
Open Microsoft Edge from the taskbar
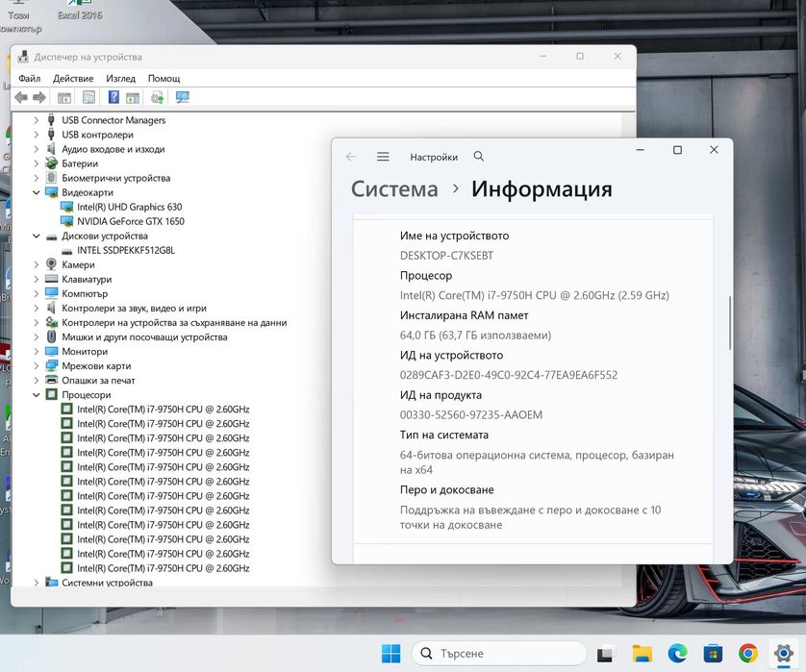678,654
